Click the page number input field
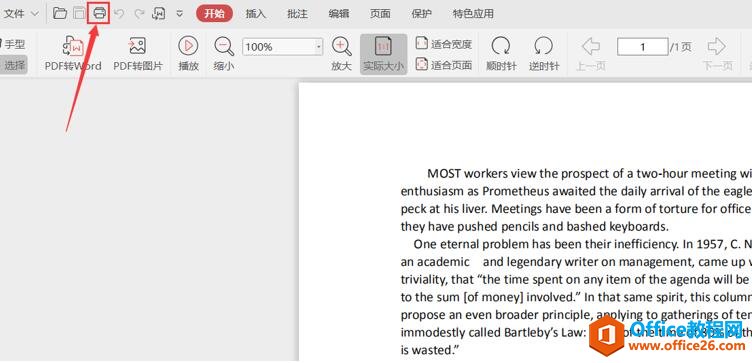Image resolution: width=752 pixels, height=363 pixels. click(x=642, y=47)
